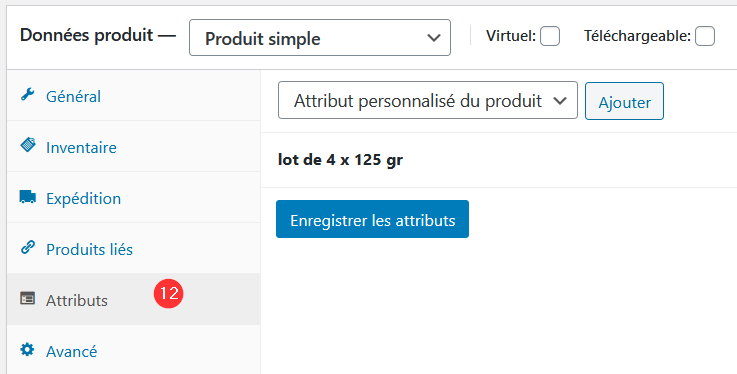Click the Ajouter button
Image resolution: width=737 pixels, height=374 pixels.
pos(624,101)
